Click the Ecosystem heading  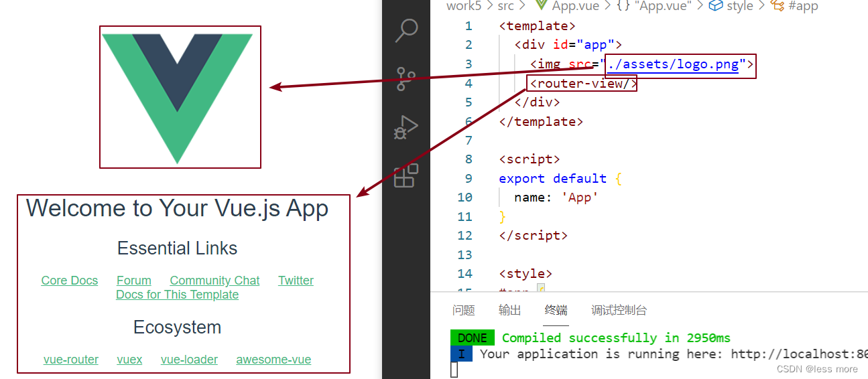coord(177,327)
